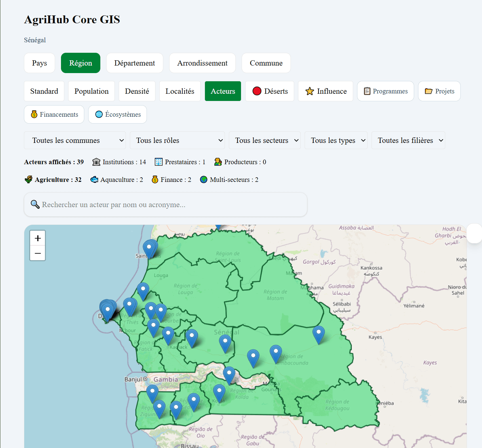Click the money bag Financements icon
The image size is (482, 448).
tap(34, 114)
